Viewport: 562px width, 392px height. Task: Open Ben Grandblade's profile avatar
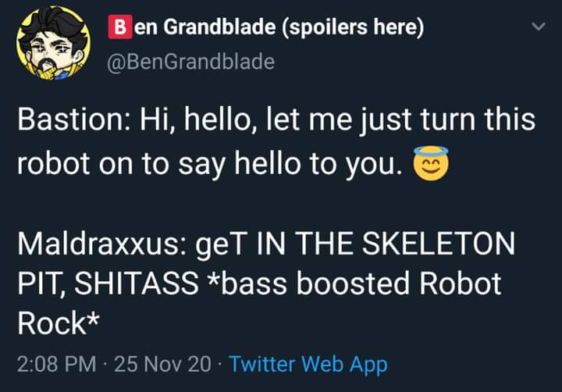(x=53, y=43)
